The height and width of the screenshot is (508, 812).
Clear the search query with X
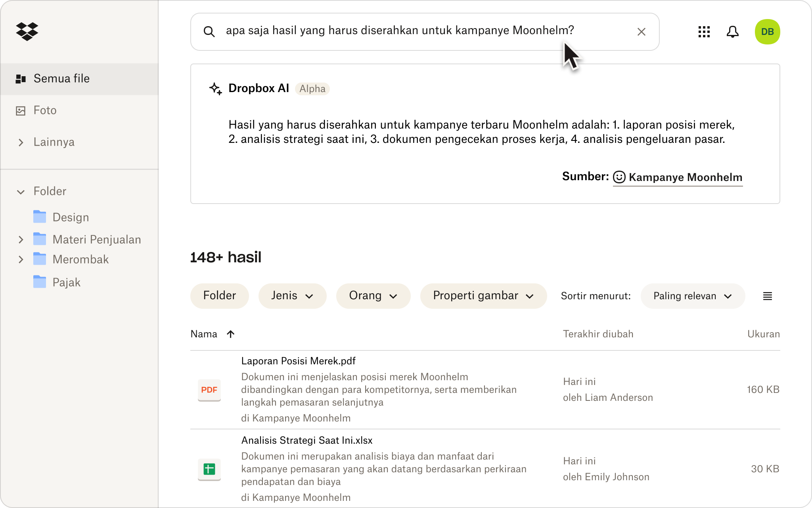(x=641, y=32)
